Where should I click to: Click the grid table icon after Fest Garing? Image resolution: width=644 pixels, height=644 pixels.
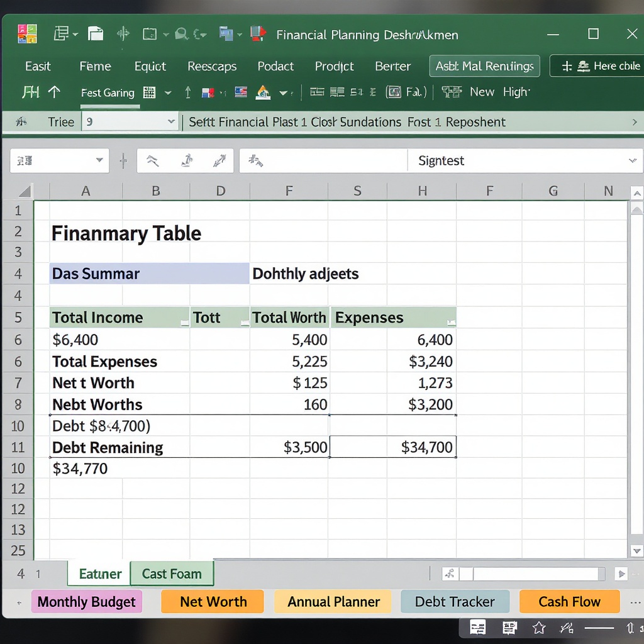pyautogui.click(x=149, y=92)
